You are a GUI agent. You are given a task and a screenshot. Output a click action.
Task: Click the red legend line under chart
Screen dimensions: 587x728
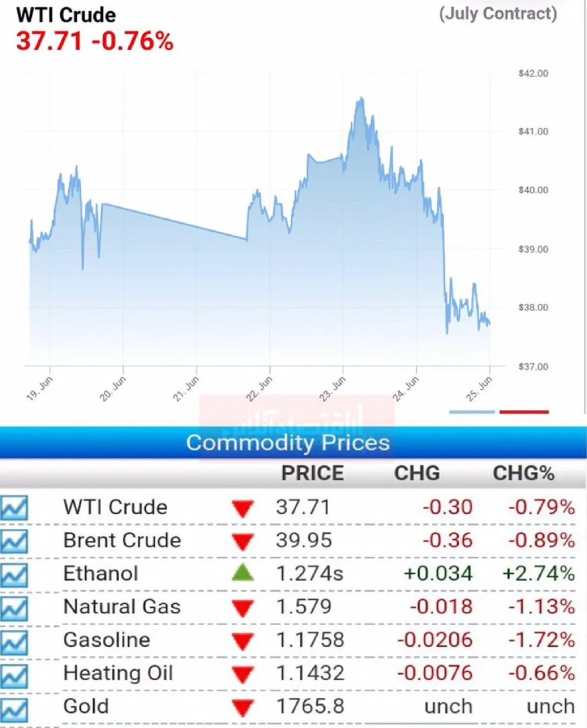point(524,412)
